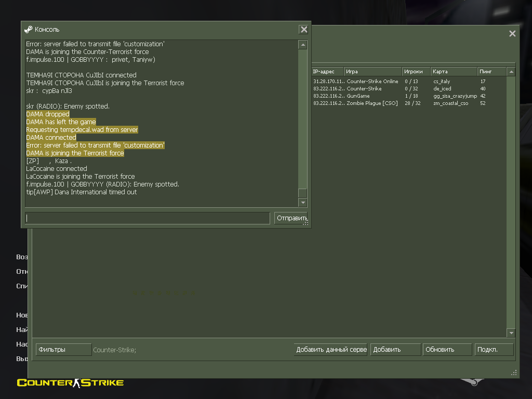
Task: Send the command with the Отправить button
Action: click(291, 218)
